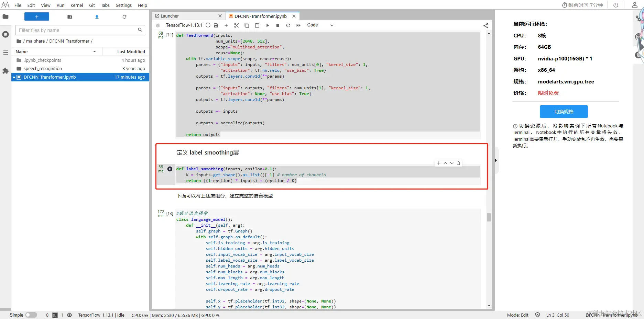Open the File Browser sidebar panel
644x319 pixels.
6,16
